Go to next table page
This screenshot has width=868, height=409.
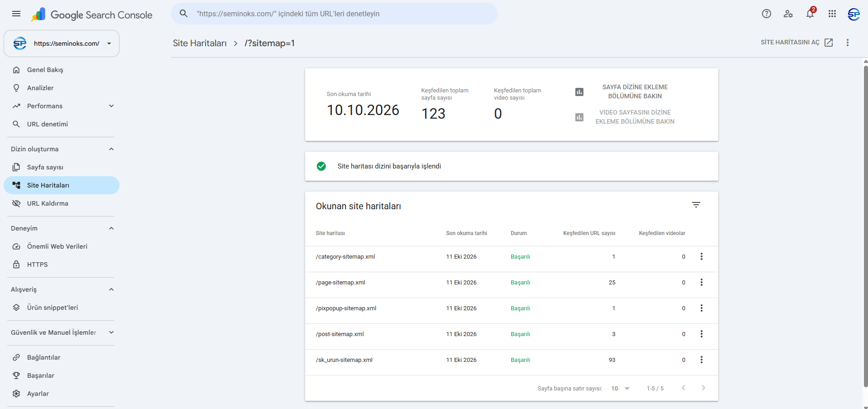tap(703, 388)
